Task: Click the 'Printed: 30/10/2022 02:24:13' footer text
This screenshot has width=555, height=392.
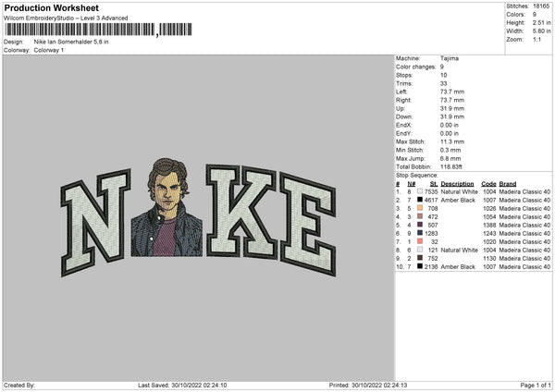Action: 368,385
